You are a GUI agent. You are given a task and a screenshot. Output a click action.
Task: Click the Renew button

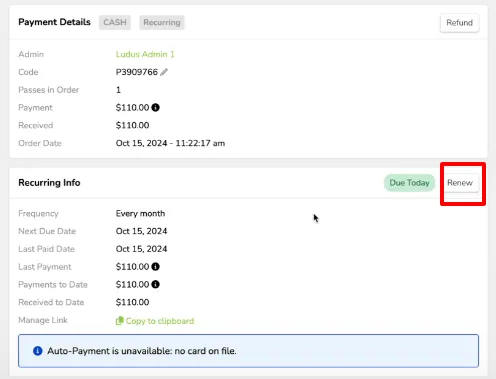[460, 183]
